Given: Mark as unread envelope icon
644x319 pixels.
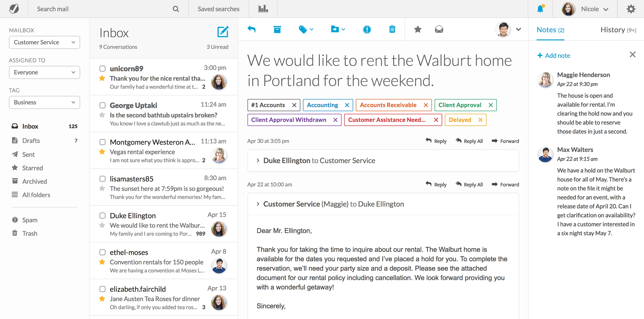Looking at the screenshot, I should click(x=439, y=29).
